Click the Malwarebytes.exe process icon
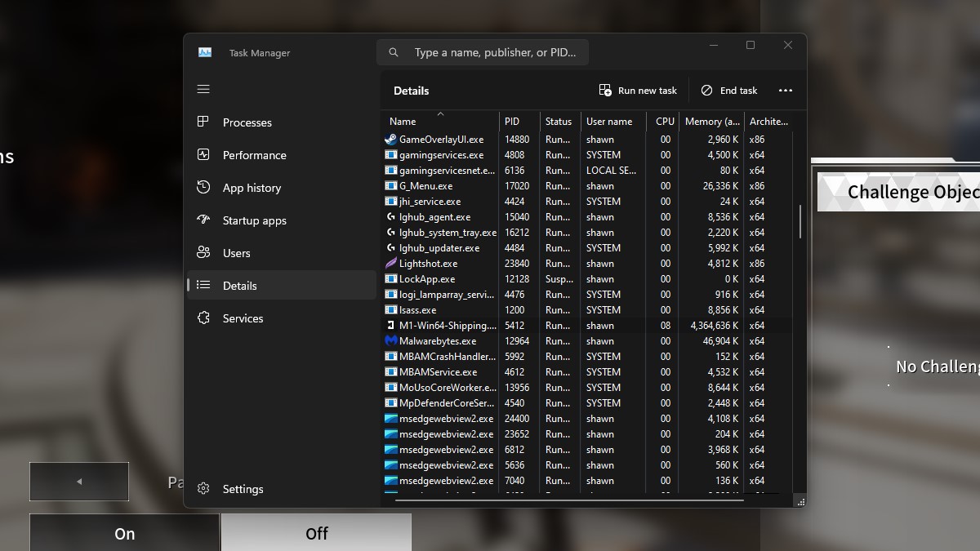This screenshot has width=980, height=551. (x=391, y=341)
